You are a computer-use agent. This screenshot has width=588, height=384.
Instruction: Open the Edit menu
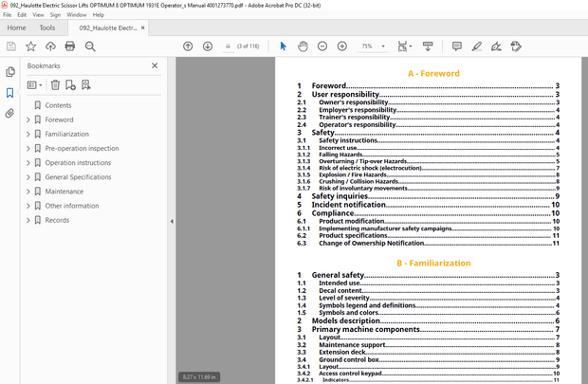[22, 15]
